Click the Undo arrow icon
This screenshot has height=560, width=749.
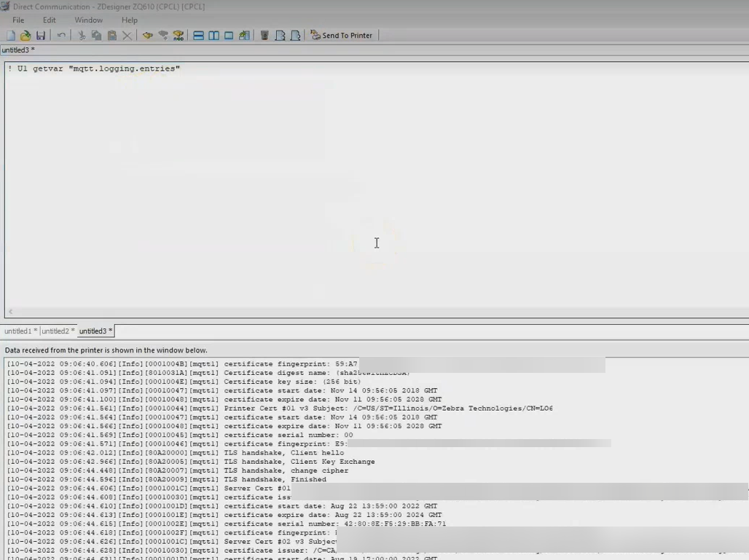tap(61, 36)
